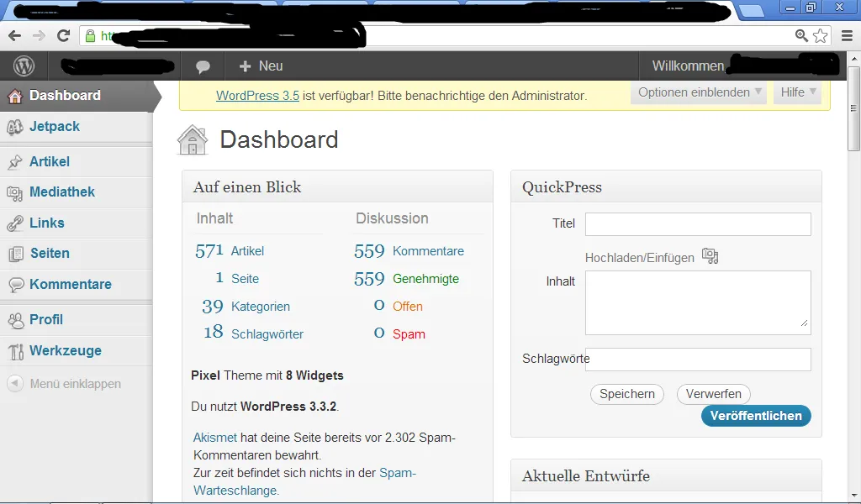This screenshot has height=504, width=861.
Task: Open the Schlagwörter link in Auf einen Blick
Action: 267,334
